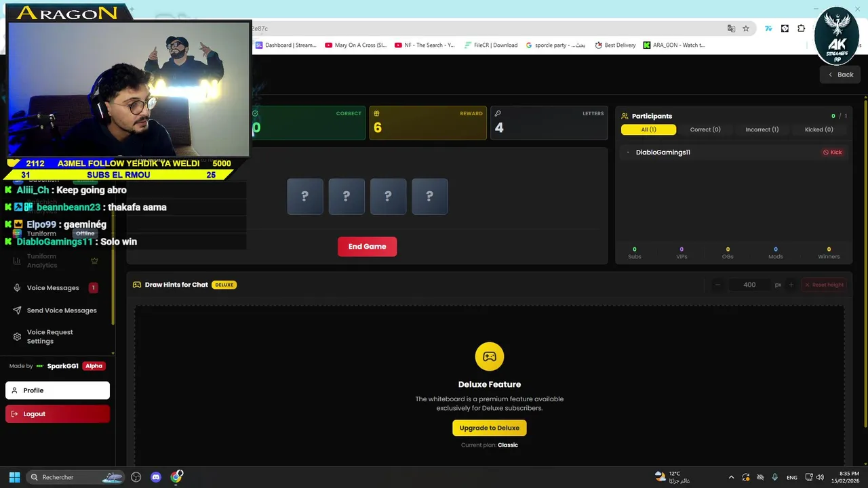Switch to the Kicked (0) tab
Viewport: 868px width, 488px height.
818,129
